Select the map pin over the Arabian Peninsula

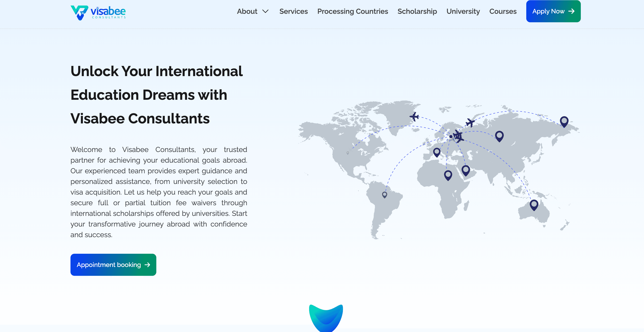pos(465,171)
